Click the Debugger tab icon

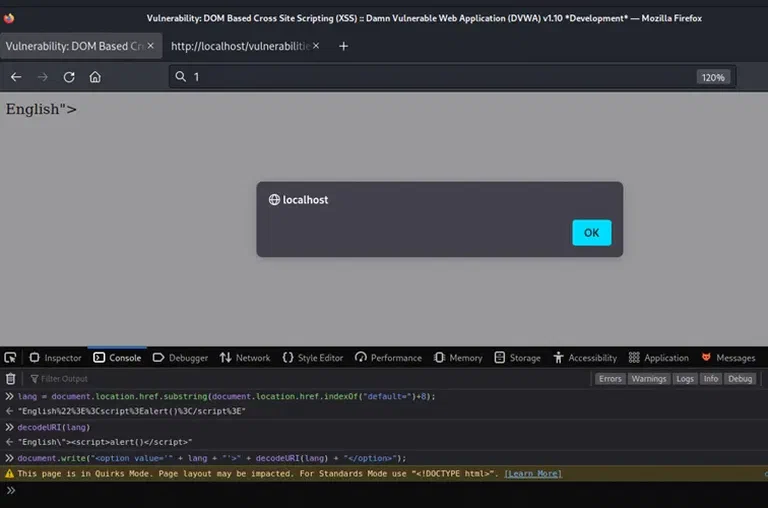click(158, 358)
